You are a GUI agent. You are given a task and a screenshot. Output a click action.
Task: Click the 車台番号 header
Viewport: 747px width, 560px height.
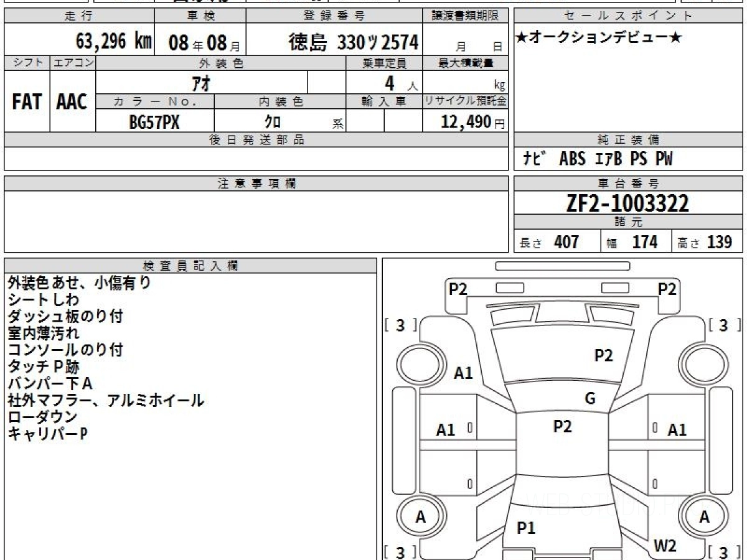coord(628,184)
